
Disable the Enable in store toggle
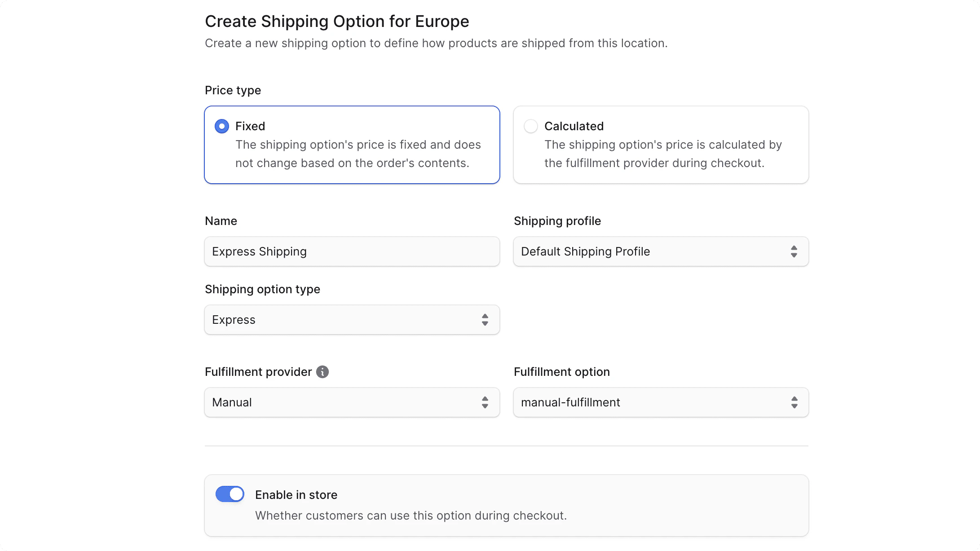230,494
